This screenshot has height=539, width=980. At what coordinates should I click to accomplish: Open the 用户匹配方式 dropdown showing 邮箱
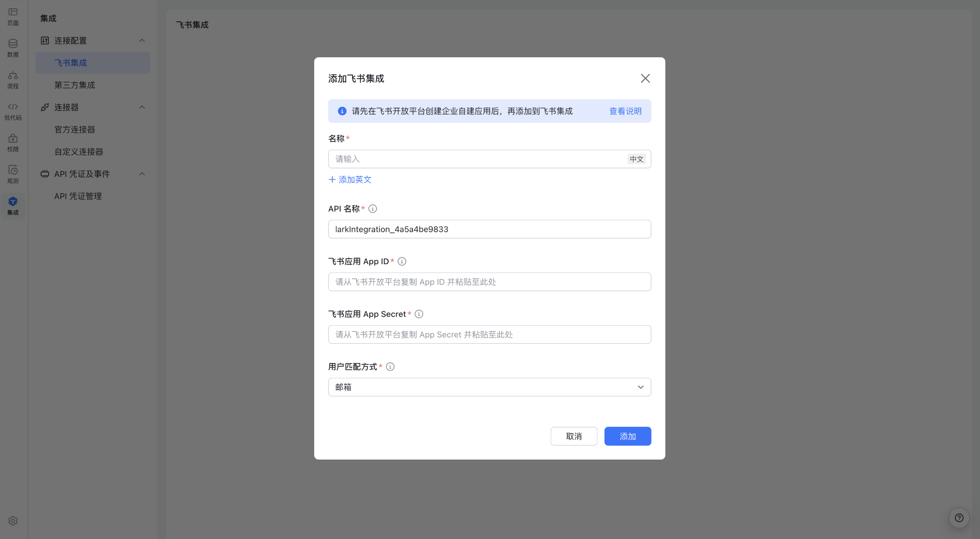coord(489,387)
